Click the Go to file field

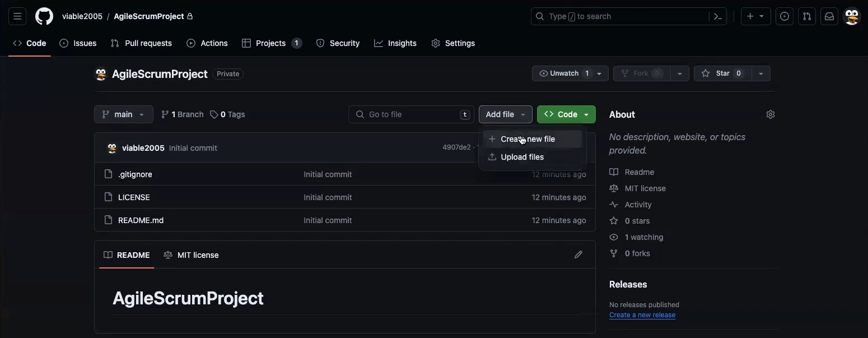(x=411, y=114)
